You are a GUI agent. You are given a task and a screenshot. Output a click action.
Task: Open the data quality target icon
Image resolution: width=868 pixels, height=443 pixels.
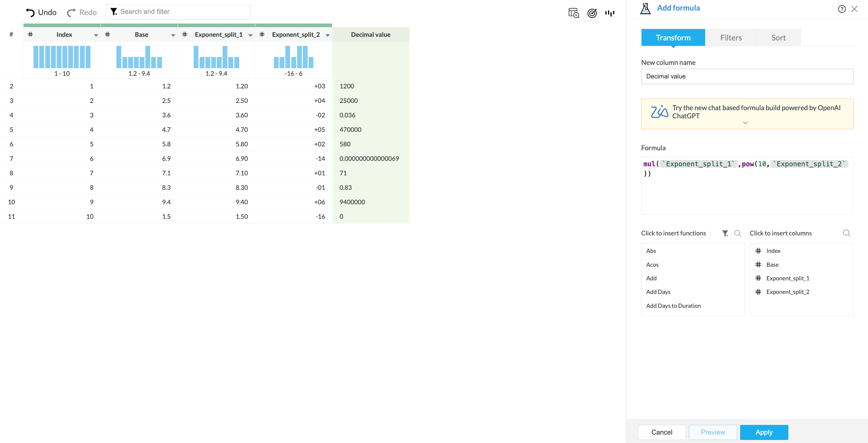coord(592,13)
